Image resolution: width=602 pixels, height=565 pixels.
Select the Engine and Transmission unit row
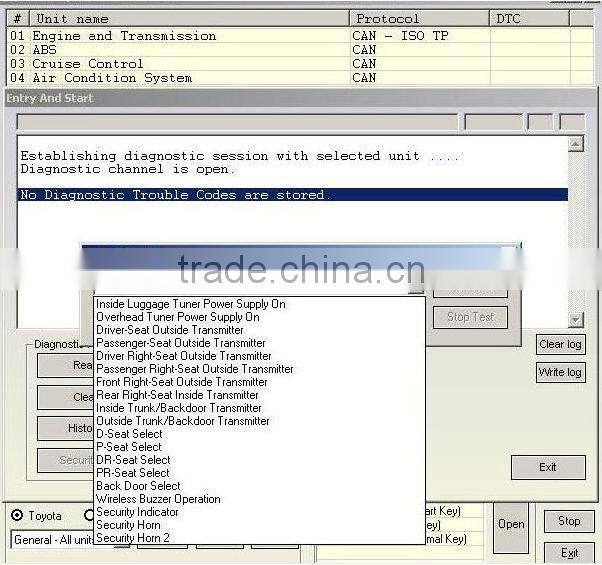click(x=124, y=36)
